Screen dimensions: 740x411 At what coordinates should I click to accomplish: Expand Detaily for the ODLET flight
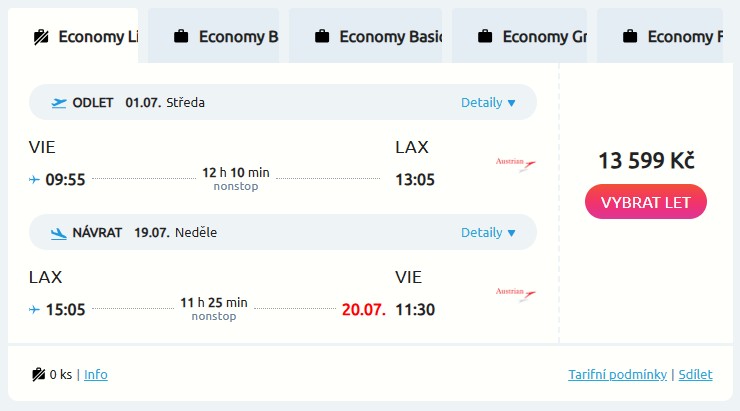(488, 102)
